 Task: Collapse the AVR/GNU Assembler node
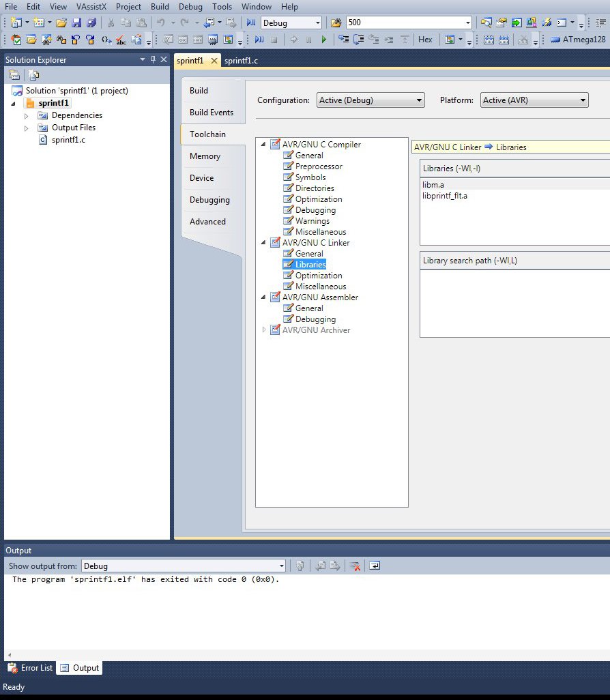tap(263, 297)
